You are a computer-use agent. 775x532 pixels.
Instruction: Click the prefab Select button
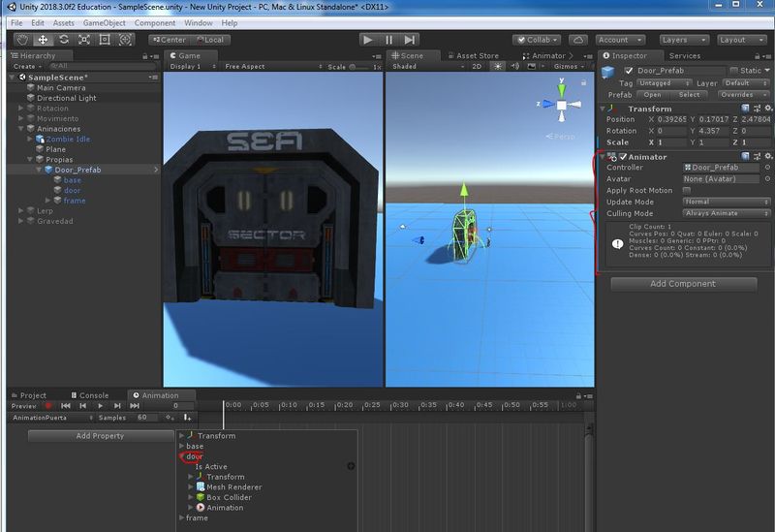[x=689, y=94]
